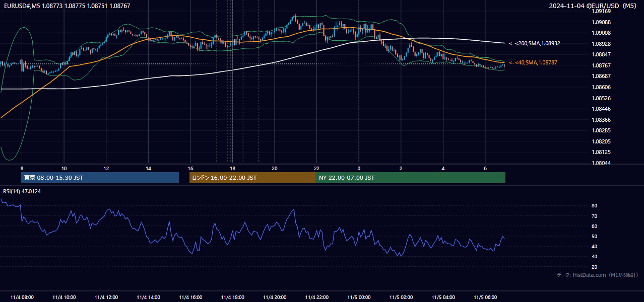Click the 東京 08:00-15:30 JST session bar

click(x=100, y=178)
